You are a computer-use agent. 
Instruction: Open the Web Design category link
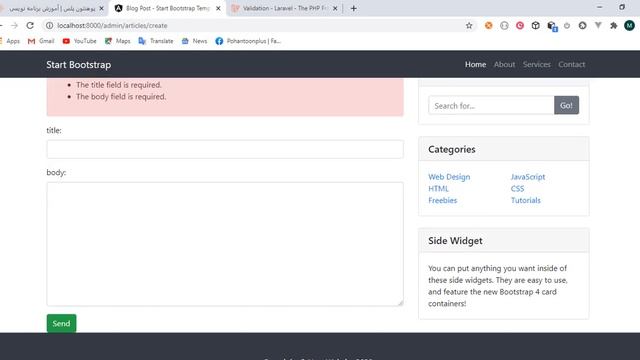[x=449, y=177]
